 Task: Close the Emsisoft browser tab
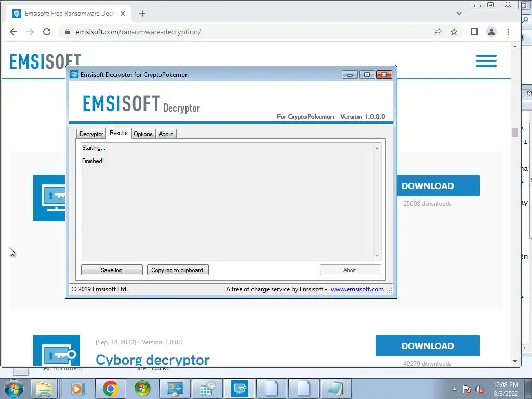pyautogui.click(x=123, y=14)
